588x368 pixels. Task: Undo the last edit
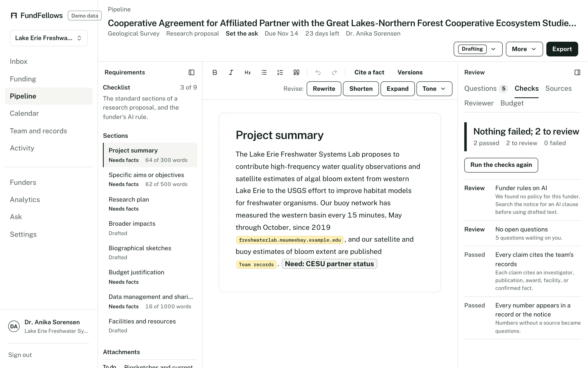(x=318, y=72)
